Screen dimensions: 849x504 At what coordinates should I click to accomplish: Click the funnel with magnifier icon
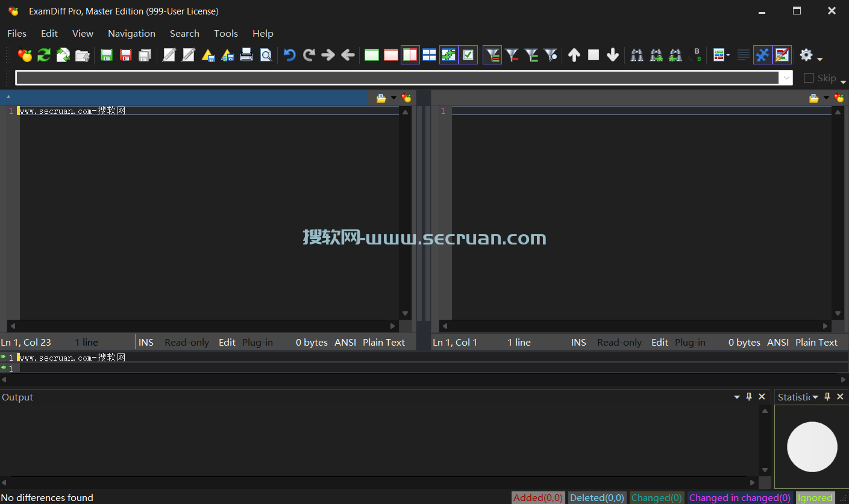tap(551, 55)
